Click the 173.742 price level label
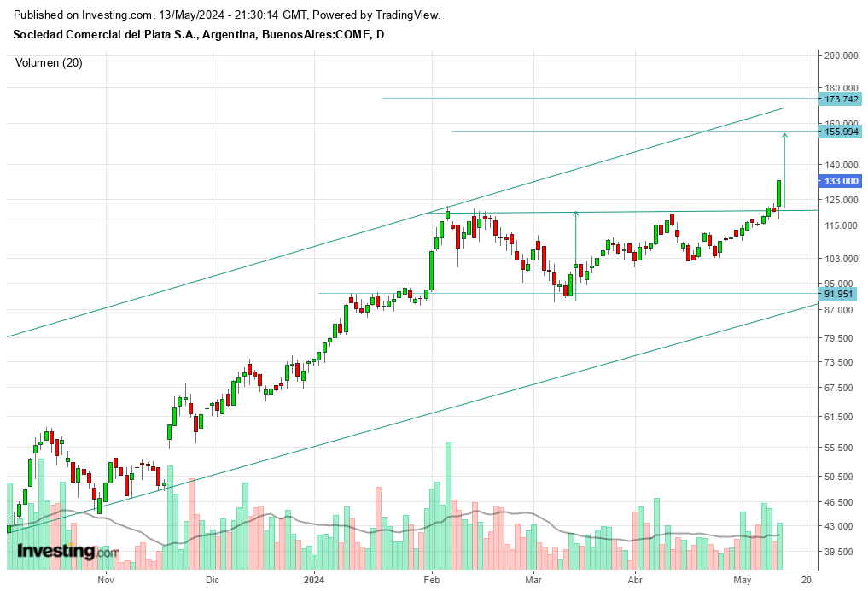The image size is (868, 591). [841, 99]
